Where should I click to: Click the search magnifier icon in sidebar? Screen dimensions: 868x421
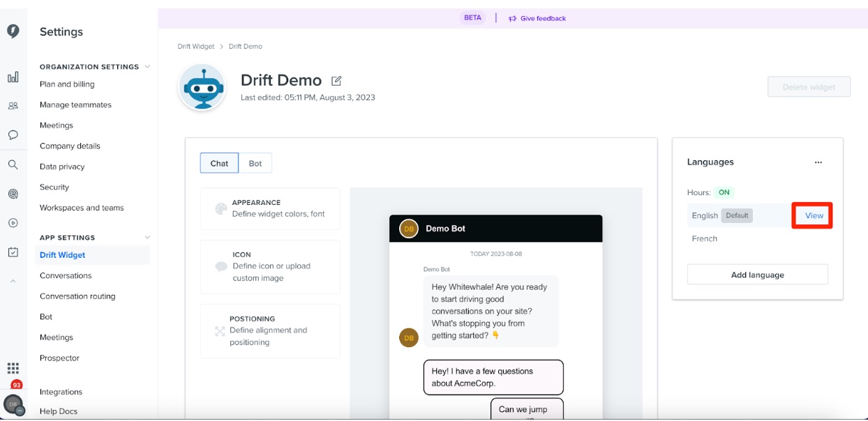[13, 165]
